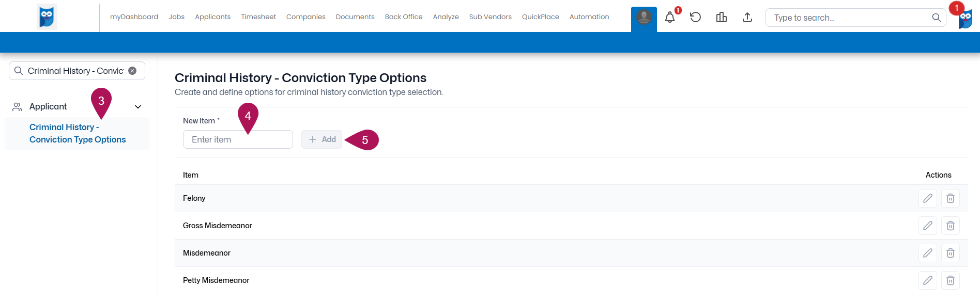Open the Analyze menu
The image size is (980, 301).
tap(446, 17)
